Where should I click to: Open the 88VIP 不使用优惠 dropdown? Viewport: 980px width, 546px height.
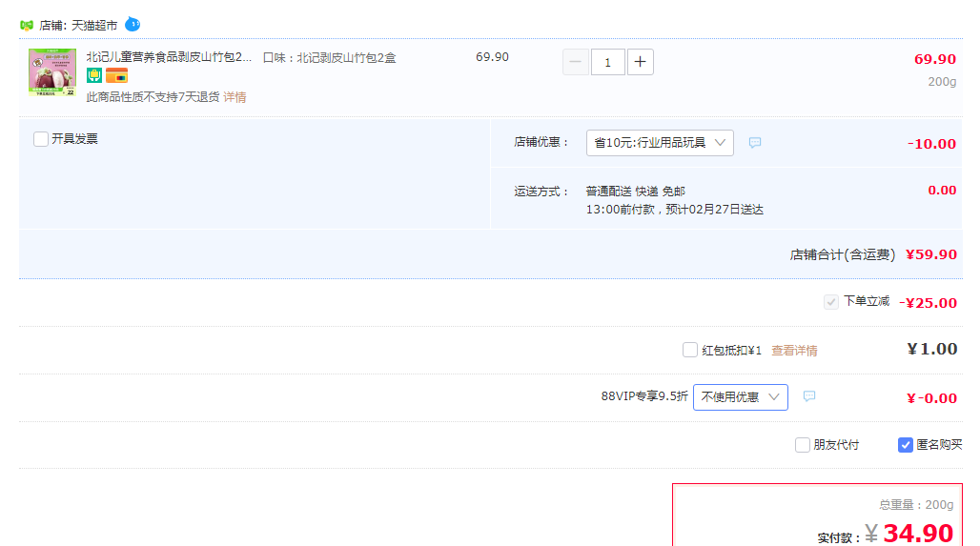click(740, 396)
